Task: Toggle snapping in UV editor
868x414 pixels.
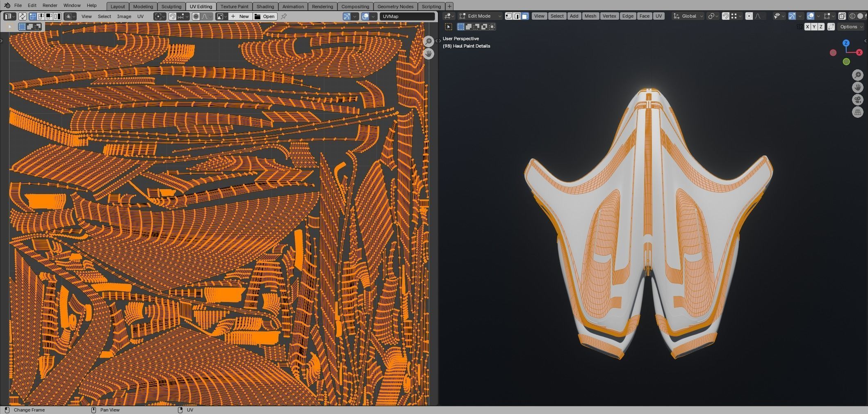Action: coord(173,16)
